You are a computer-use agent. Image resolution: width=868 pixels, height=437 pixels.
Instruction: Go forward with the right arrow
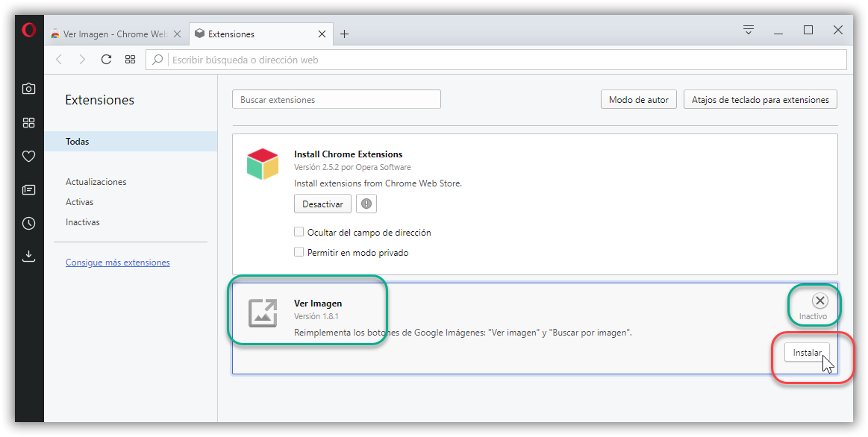(x=82, y=60)
